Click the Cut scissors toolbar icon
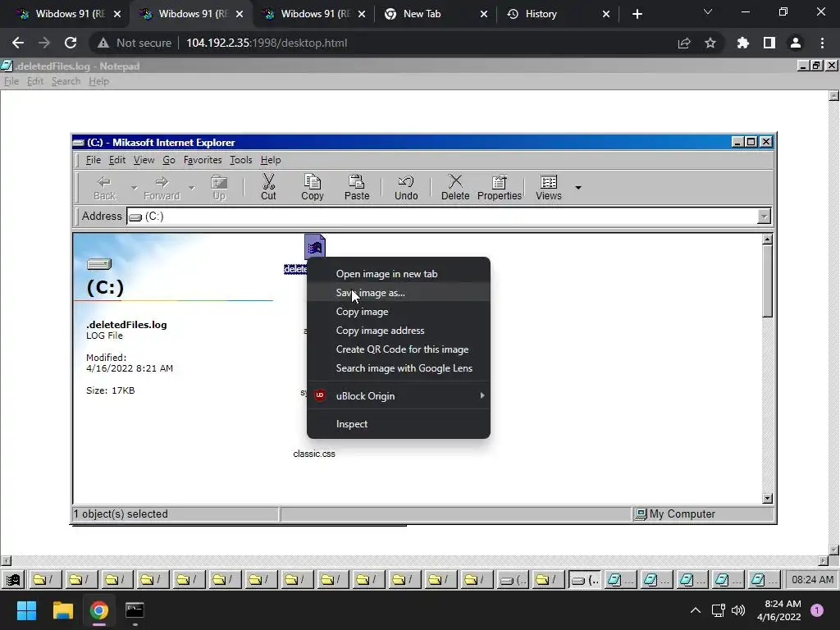840x630 pixels. pos(268,181)
